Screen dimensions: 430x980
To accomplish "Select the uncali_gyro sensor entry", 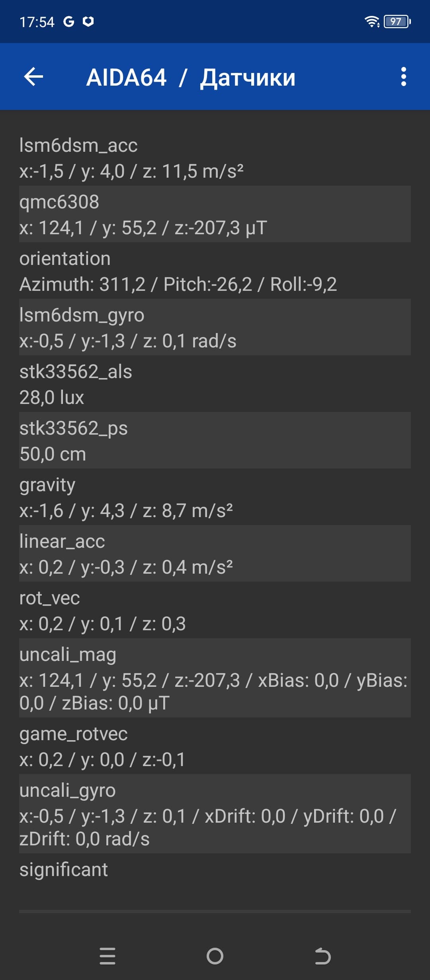I will (215, 814).
